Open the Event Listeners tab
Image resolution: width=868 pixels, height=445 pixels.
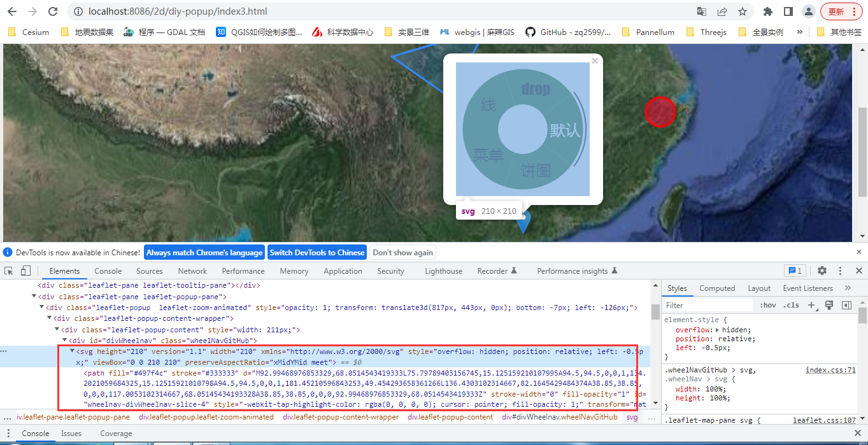[x=809, y=288]
